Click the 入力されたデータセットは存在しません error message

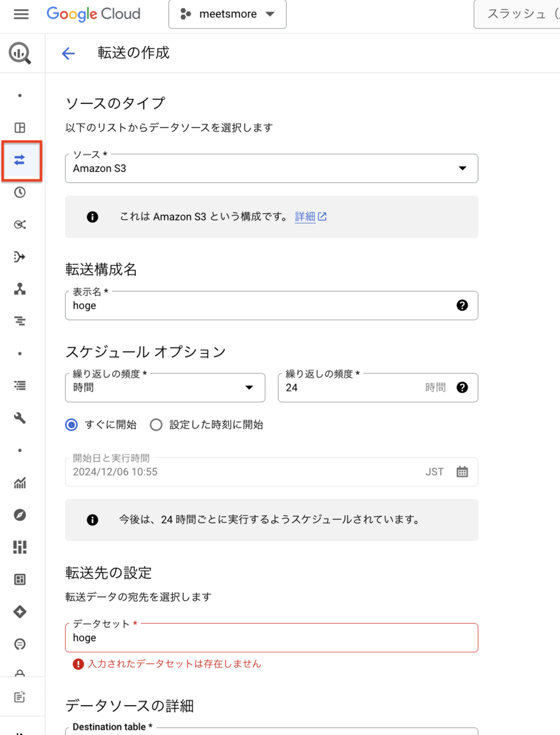[x=175, y=663]
